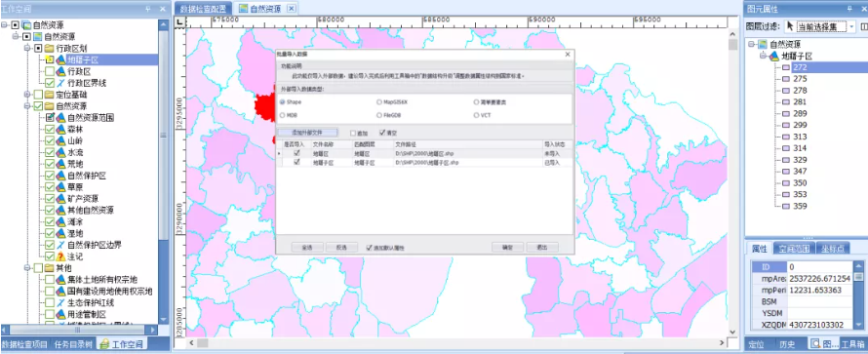Select the FileGDB radio option
Viewport: 868px width, 354px height.
[x=379, y=116]
